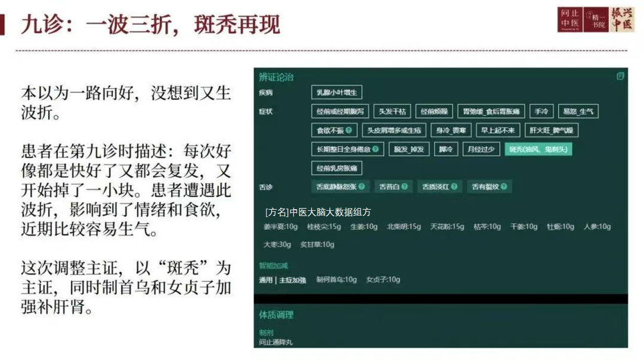This screenshot has height=363, width=644.
Task: Click the 牡蛎:10g herb entry
Action: (x=560, y=226)
